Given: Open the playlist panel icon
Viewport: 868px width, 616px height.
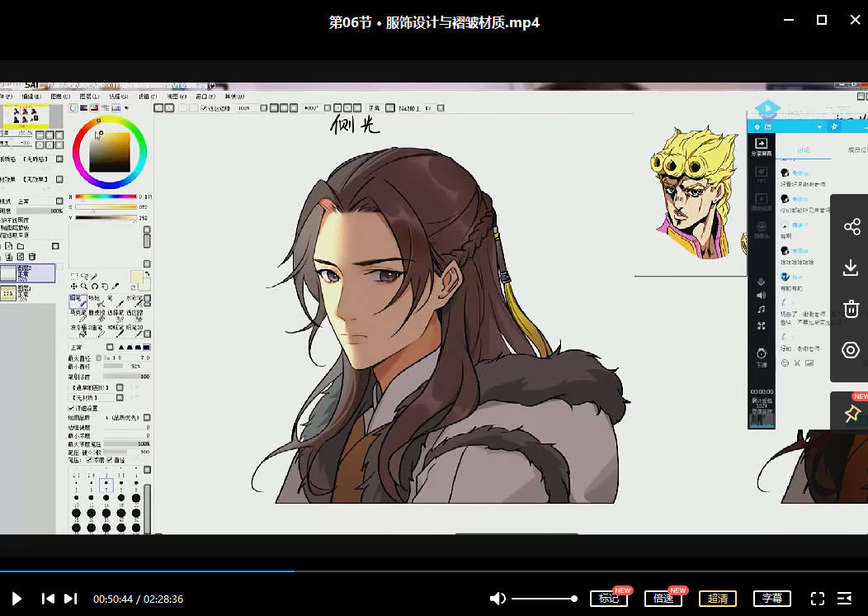Looking at the screenshot, I should tap(845, 599).
